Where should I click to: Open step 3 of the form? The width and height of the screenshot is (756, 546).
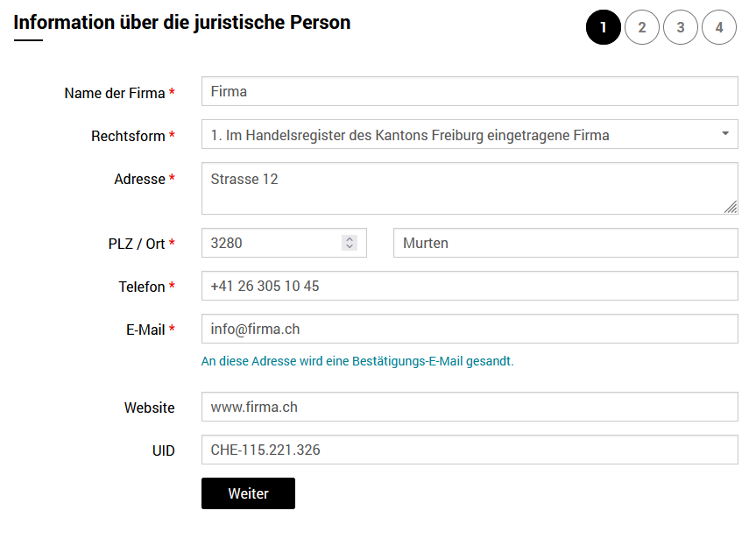[x=681, y=28]
